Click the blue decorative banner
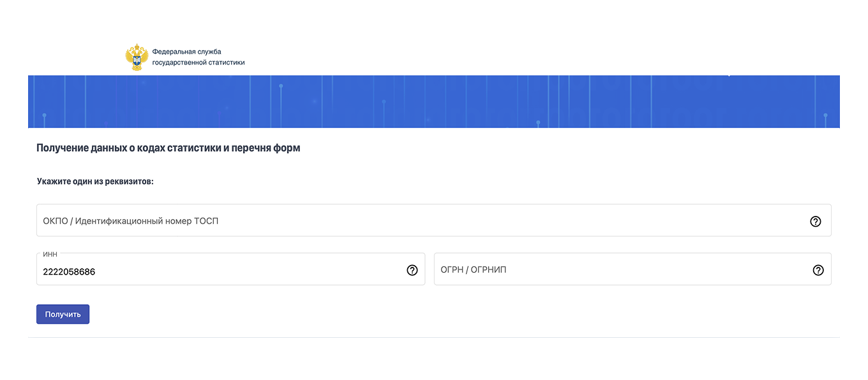 click(434, 102)
